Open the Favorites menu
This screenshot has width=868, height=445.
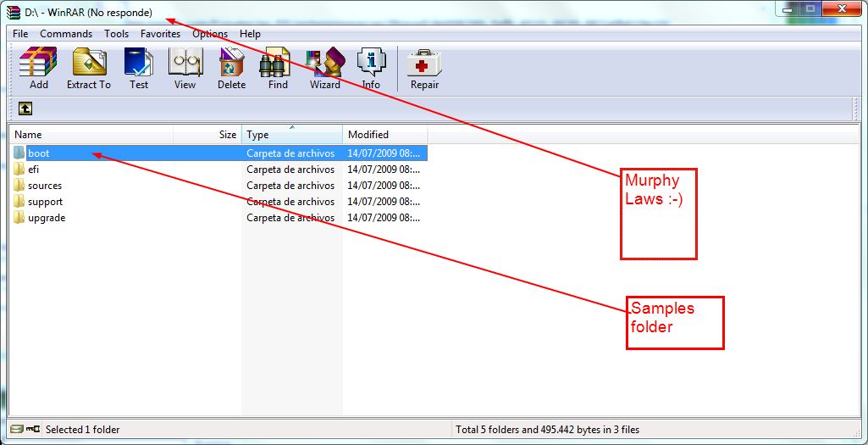tap(160, 34)
